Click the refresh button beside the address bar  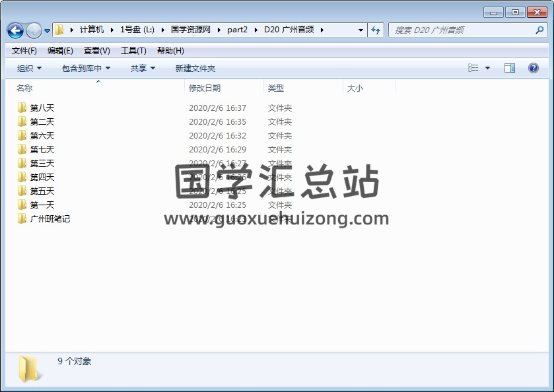pyautogui.click(x=376, y=30)
